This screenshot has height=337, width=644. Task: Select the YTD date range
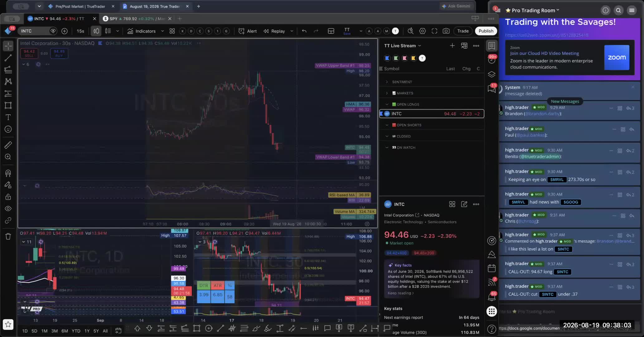click(x=76, y=331)
